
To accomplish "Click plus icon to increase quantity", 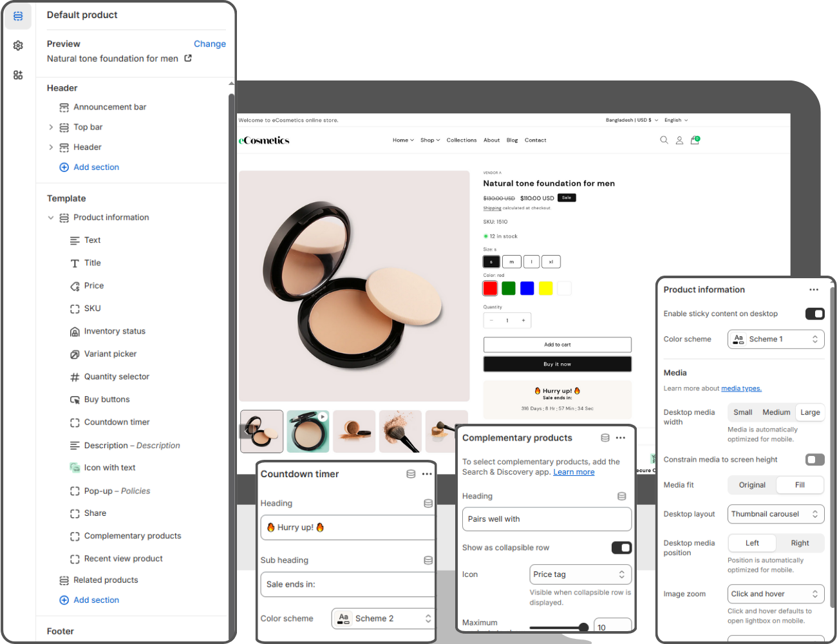I will pyautogui.click(x=523, y=320).
